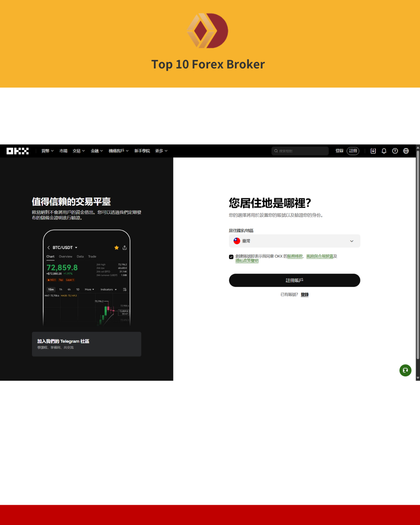The width and height of the screenshot is (420, 525).
Task: Open the 服務條款 link
Action: click(295, 256)
